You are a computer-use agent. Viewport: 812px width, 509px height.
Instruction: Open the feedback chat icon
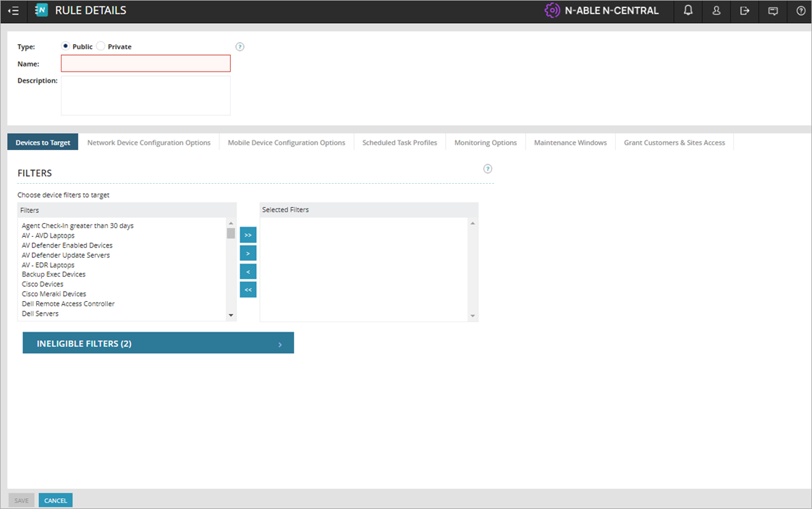(772, 11)
